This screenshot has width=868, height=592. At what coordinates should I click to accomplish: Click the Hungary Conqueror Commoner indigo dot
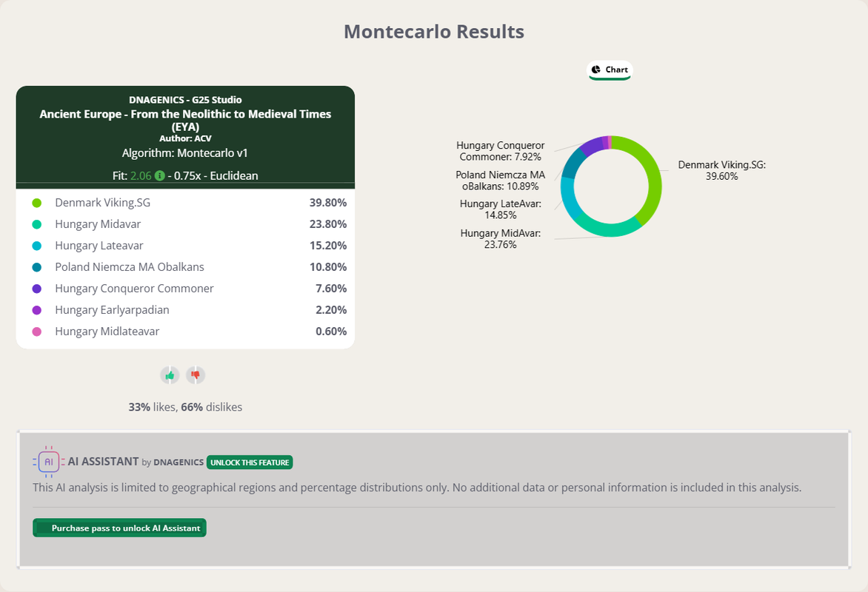(x=37, y=289)
